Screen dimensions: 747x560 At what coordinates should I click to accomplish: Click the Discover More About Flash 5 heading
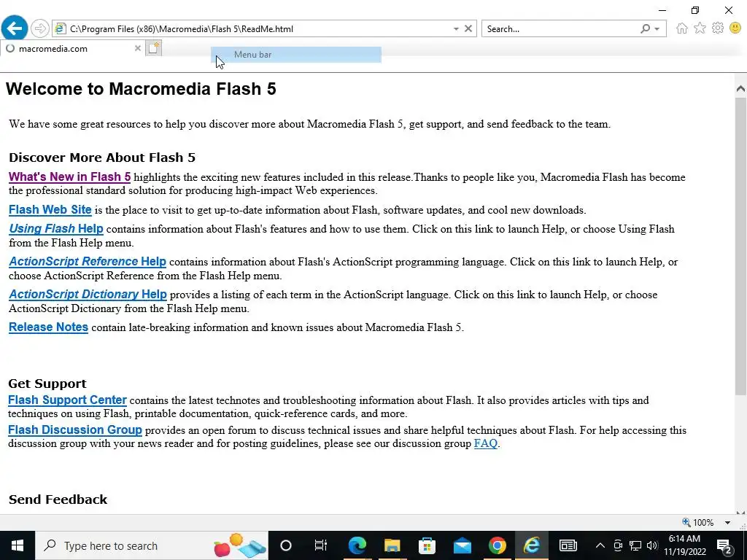[102, 157]
